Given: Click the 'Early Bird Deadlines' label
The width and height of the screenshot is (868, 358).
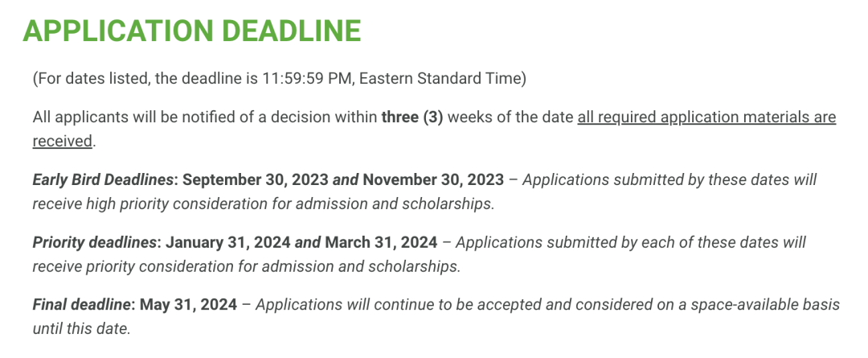Looking at the screenshot, I should click(102, 180).
